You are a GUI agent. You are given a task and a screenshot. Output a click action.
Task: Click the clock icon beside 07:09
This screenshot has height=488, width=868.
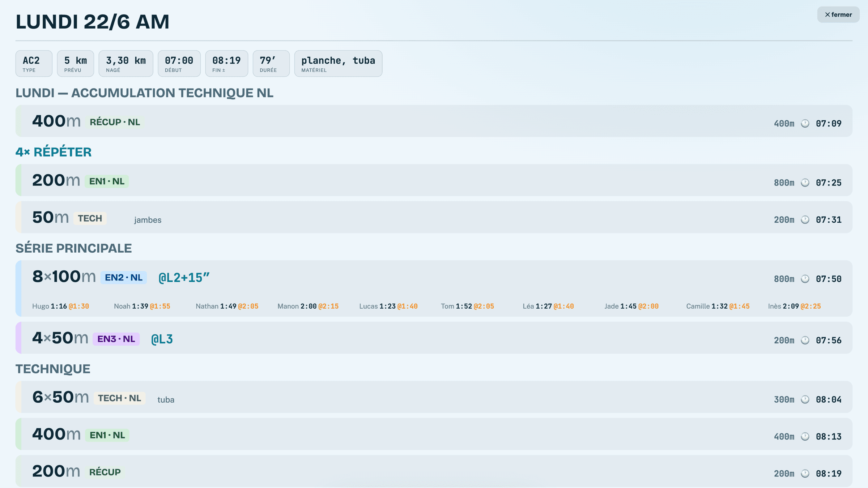point(805,124)
